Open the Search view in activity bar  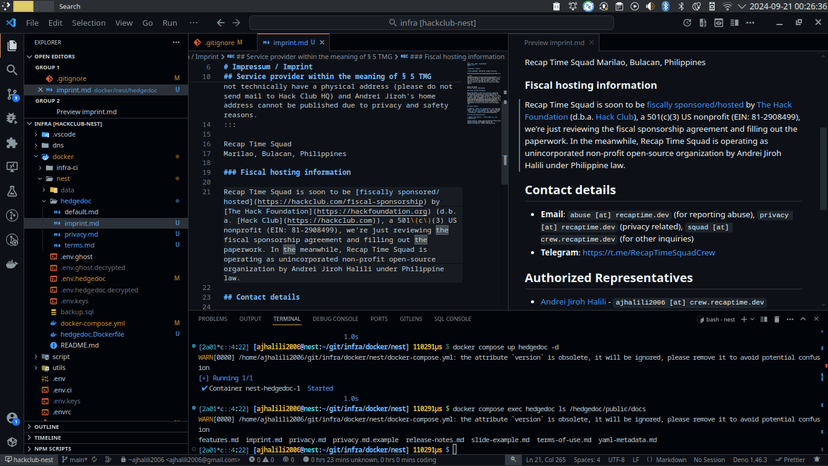coord(12,70)
